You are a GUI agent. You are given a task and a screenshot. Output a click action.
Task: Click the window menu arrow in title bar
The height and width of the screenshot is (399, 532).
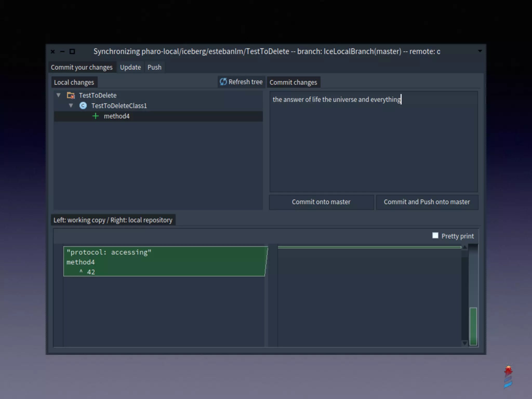point(480,51)
